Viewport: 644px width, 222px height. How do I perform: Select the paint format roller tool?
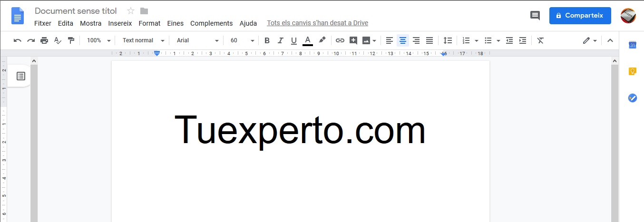coord(71,40)
